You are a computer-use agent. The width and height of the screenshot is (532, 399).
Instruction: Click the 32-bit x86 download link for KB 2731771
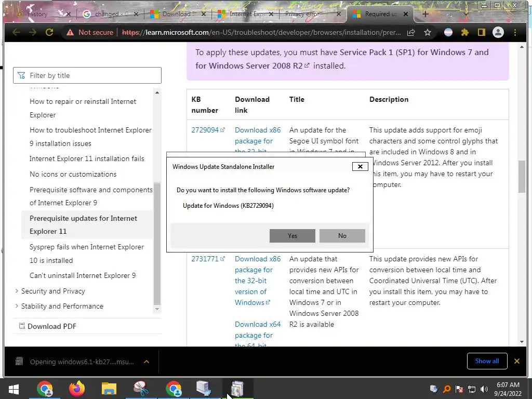[x=258, y=281]
